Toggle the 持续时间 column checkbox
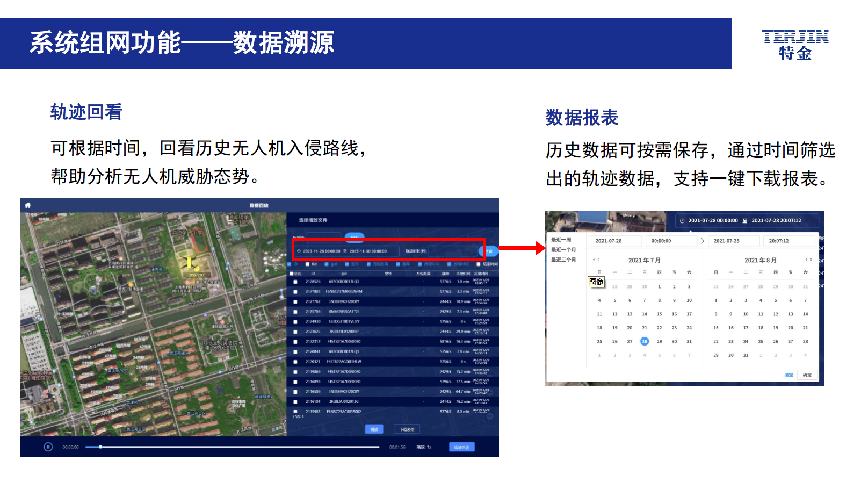 (419, 264)
